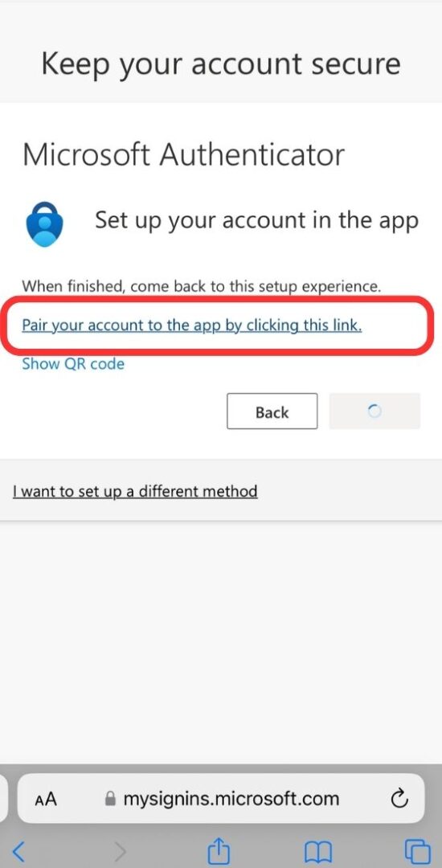This screenshot has width=442, height=868.
Task: Tap the padlock icon in address bar
Action: pos(111,798)
